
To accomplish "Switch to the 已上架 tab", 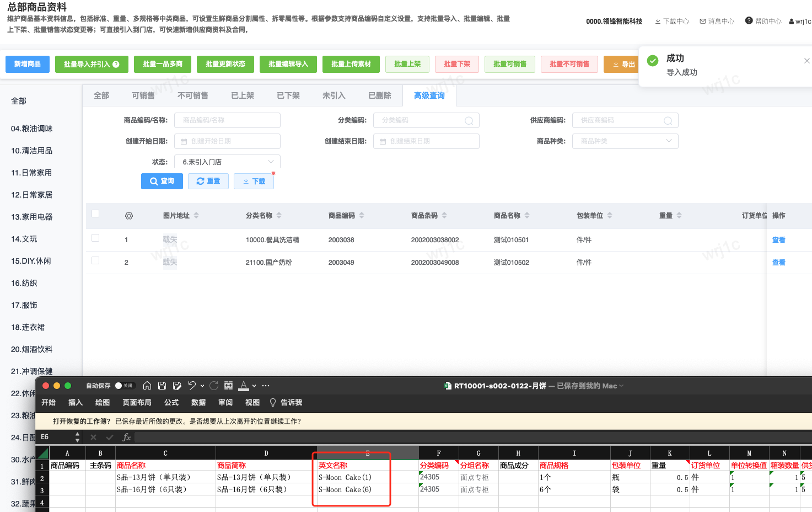I will coord(242,95).
